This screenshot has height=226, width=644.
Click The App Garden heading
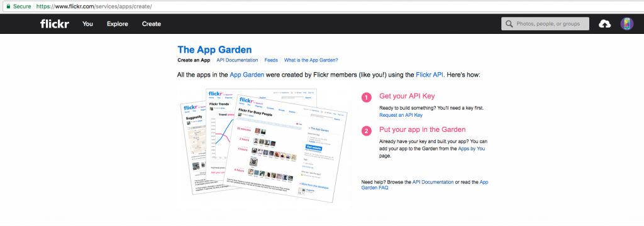(x=214, y=50)
